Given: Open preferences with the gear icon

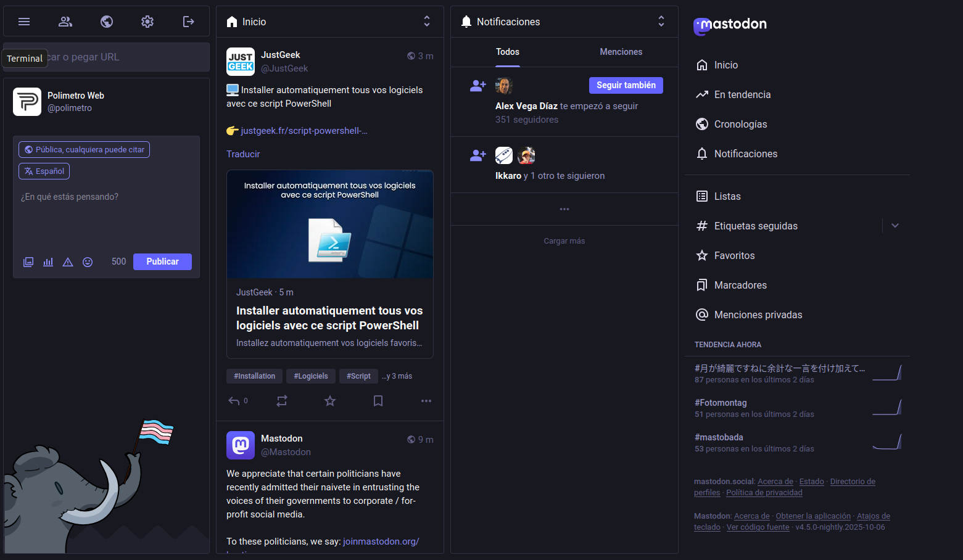Looking at the screenshot, I should coord(147,22).
